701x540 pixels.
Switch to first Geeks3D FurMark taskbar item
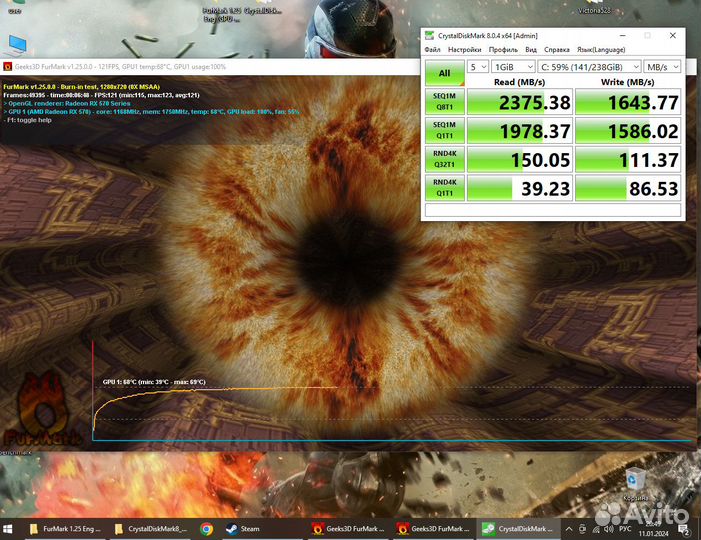pos(349,529)
